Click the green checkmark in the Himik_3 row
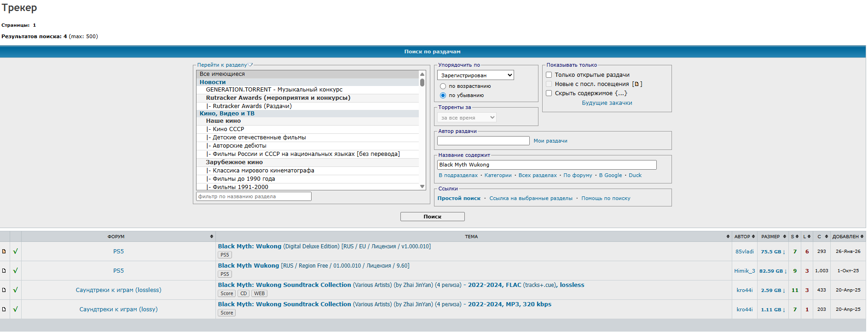 click(15, 271)
